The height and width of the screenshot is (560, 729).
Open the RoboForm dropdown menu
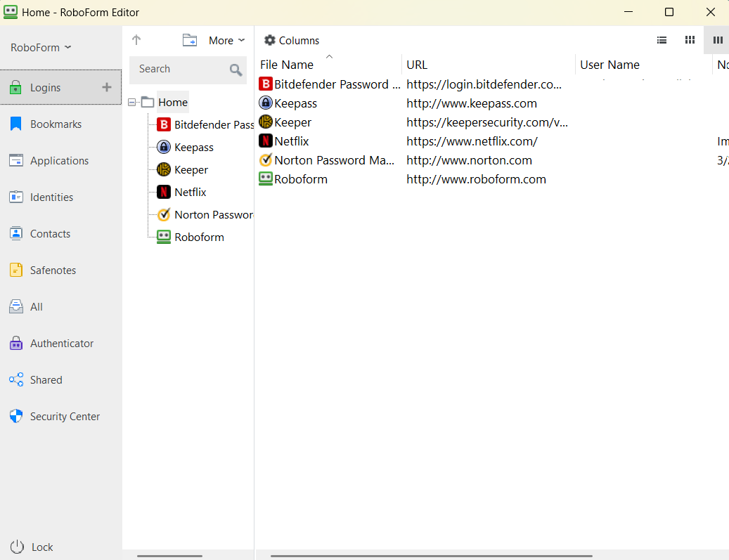[41, 47]
